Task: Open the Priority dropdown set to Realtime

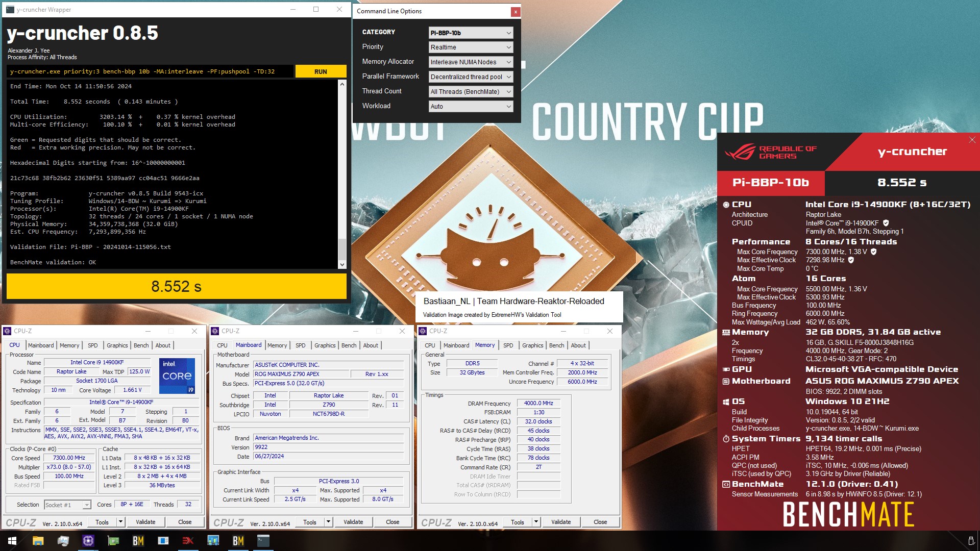Action: [471, 47]
